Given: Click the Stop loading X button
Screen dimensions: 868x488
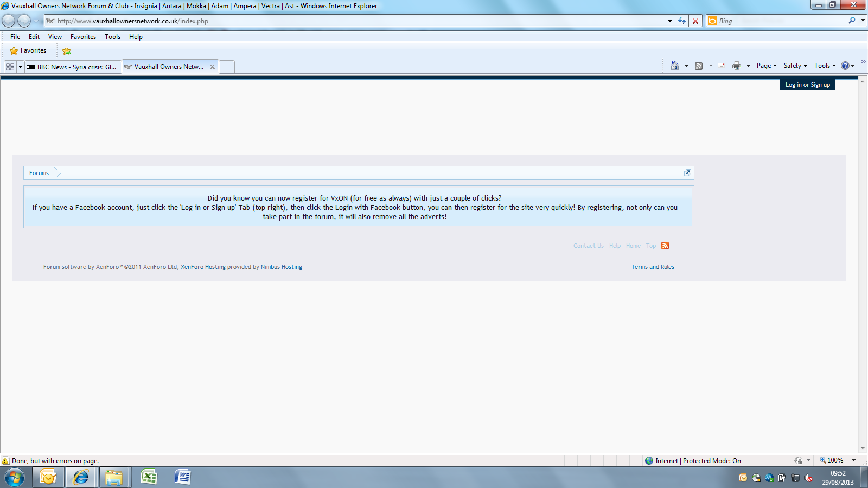Looking at the screenshot, I should (x=695, y=21).
